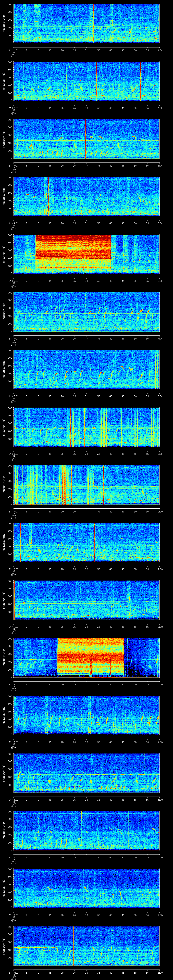Click the 21:16:00 start time label

(x=13, y=915)
